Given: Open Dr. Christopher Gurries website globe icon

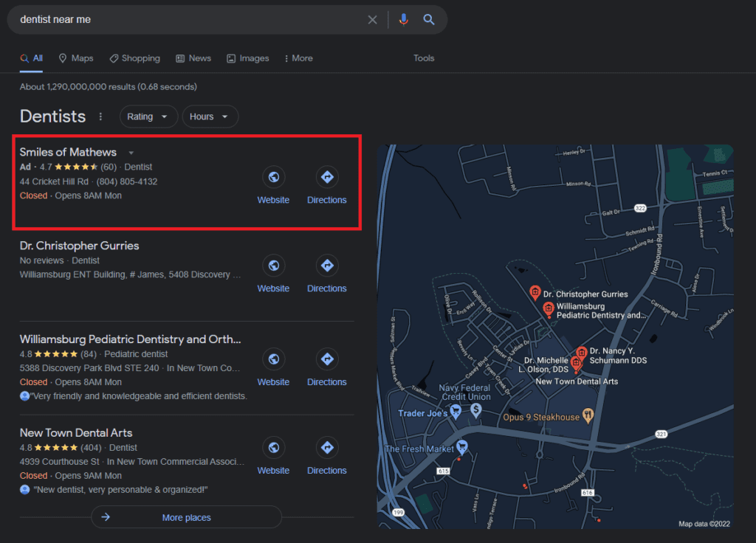Looking at the screenshot, I should coord(273,266).
